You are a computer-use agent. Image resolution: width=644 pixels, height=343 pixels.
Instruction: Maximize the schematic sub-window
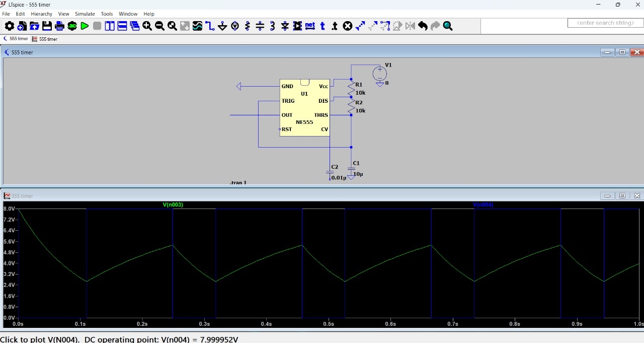click(622, 52)
